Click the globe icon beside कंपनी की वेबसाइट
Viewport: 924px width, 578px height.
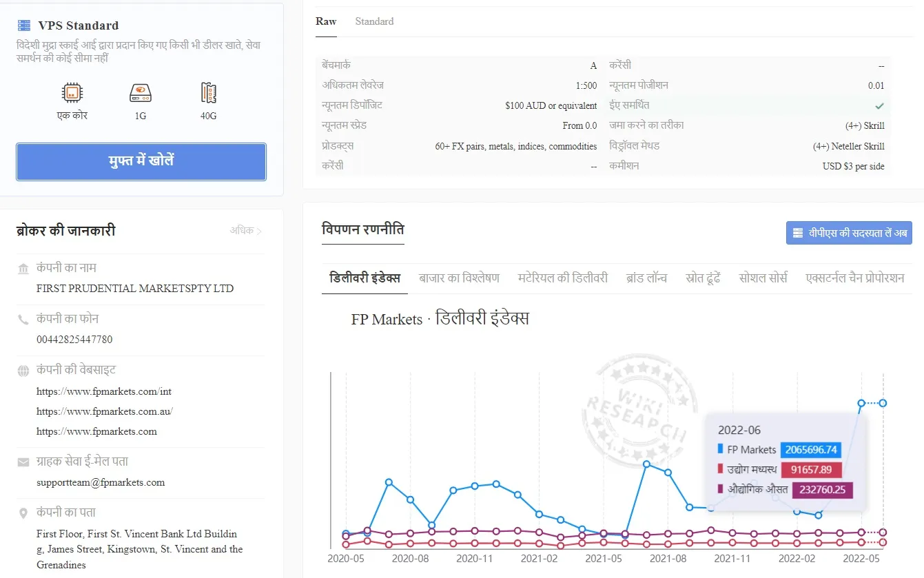pyautogui.click(x=23, y=371)
